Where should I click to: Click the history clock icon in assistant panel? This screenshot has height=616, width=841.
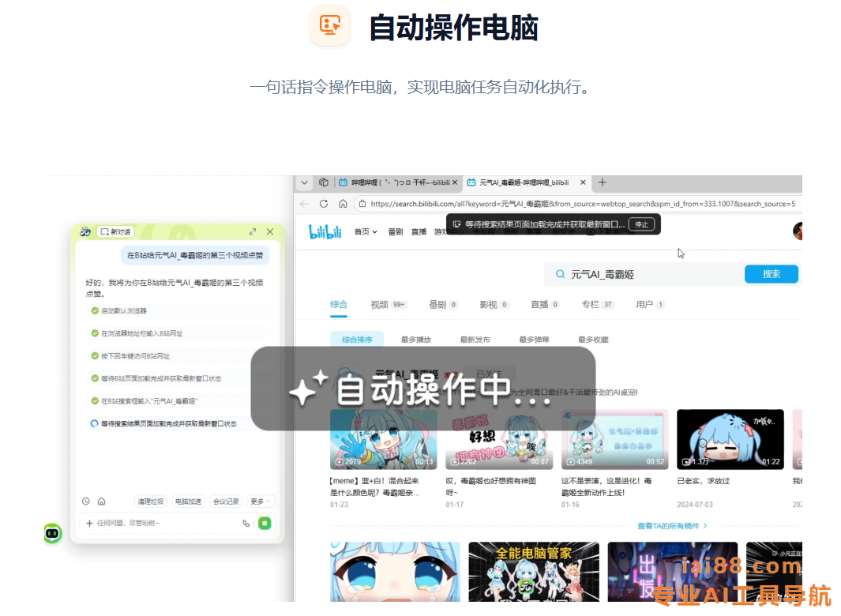pos(86,501)
